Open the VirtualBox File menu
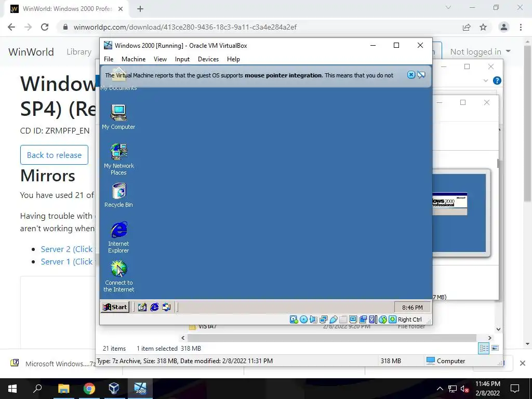This screenshot has width=532, height=399. pyautogui.click(x=109, y=59)
